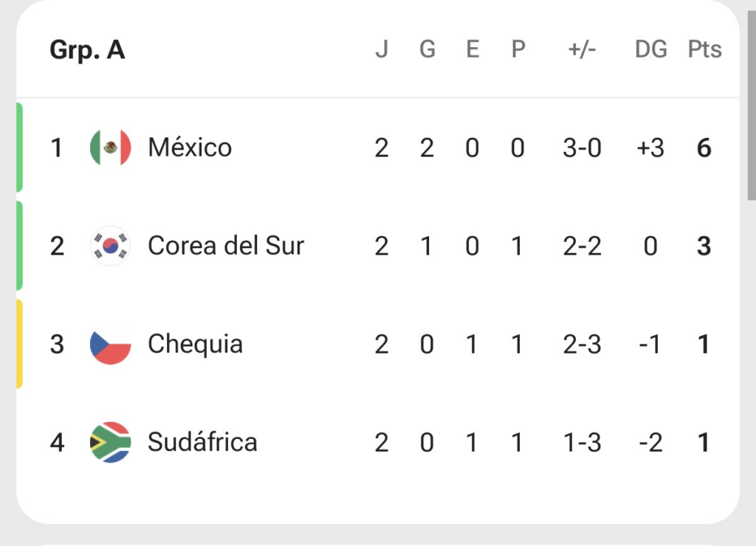The height and width of the screenshot is (546, 756).
Task: Click the yellow marker beside Chequia
Action: click(x=19, y=344)
